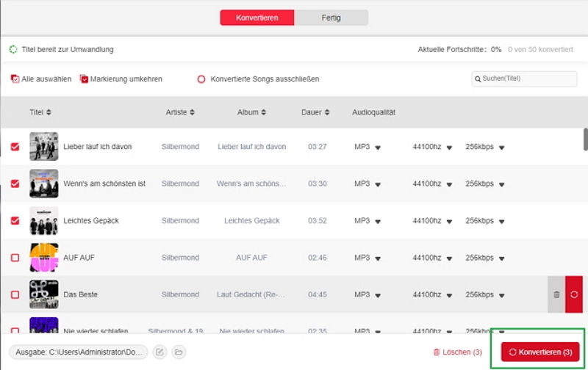Expand 44100hz dropdown for Lieber lauf ich davon
This screenshot has height=370, width=588.
pyautogui.click(x=448, y=148)
